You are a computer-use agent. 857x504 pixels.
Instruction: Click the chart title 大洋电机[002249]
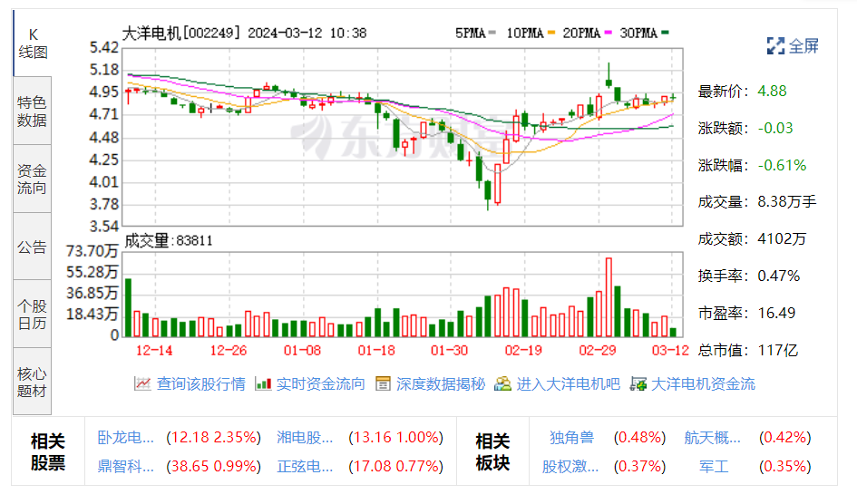[x=180, y=33]
